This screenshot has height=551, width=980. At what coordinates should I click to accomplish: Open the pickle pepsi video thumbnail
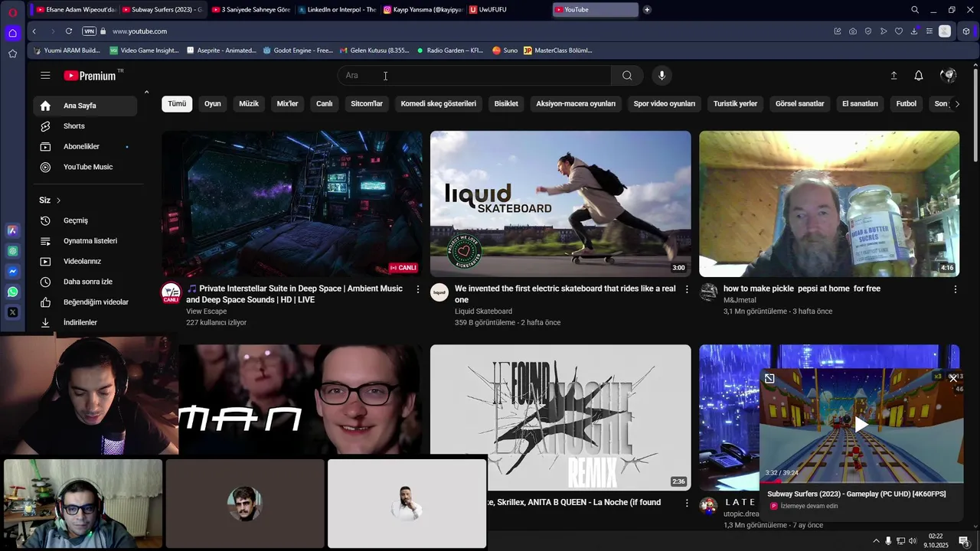coord(829,204)
